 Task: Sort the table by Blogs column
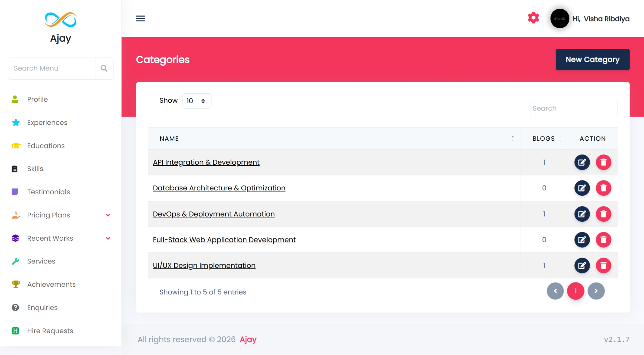coord(544,139)
